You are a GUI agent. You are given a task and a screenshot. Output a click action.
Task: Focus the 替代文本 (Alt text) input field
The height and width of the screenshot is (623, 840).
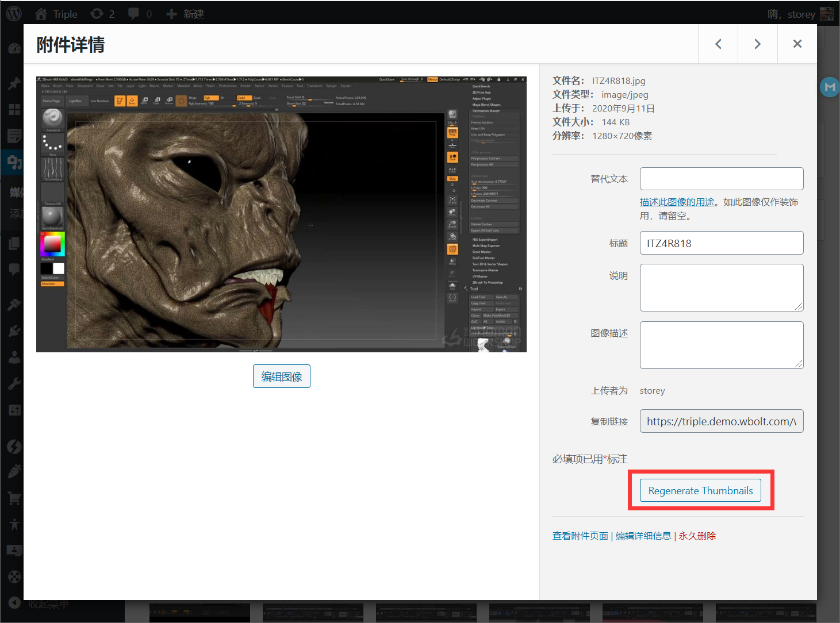721,179
